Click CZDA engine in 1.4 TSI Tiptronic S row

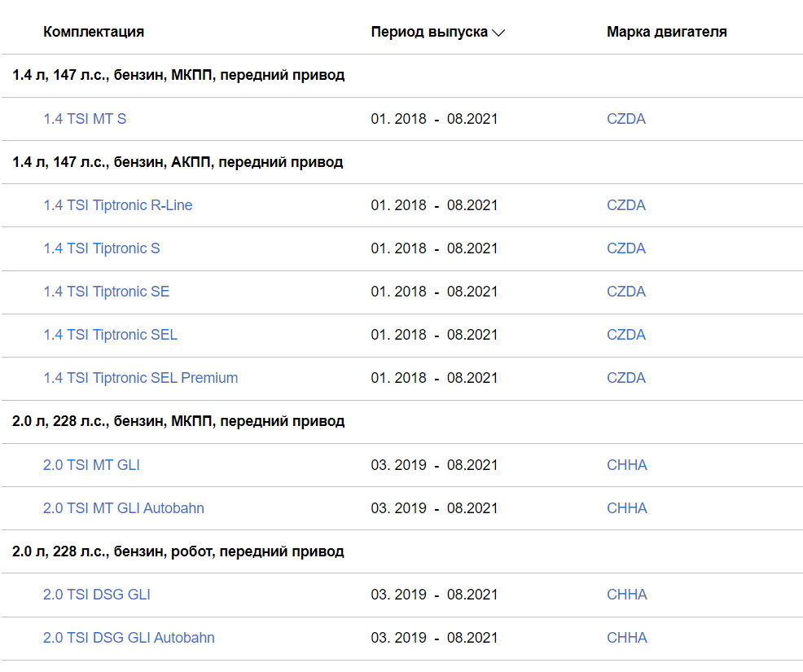626,248
